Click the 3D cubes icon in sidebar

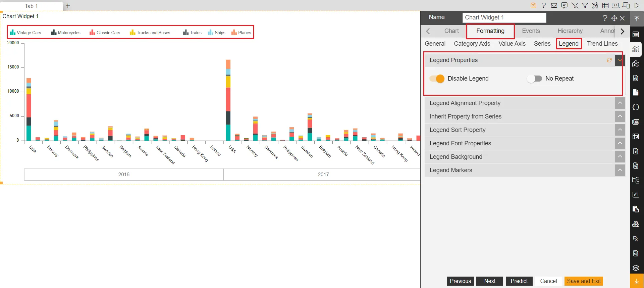point(636,224)
